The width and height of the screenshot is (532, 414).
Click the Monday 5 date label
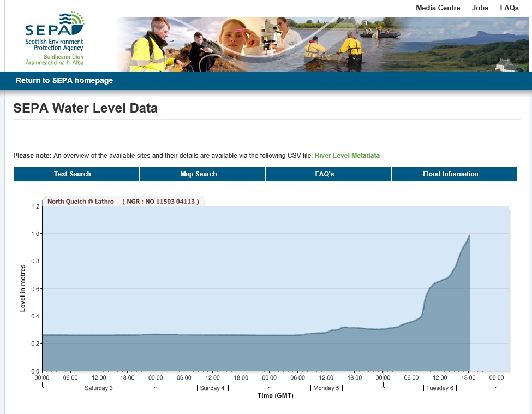click(326, 388)
